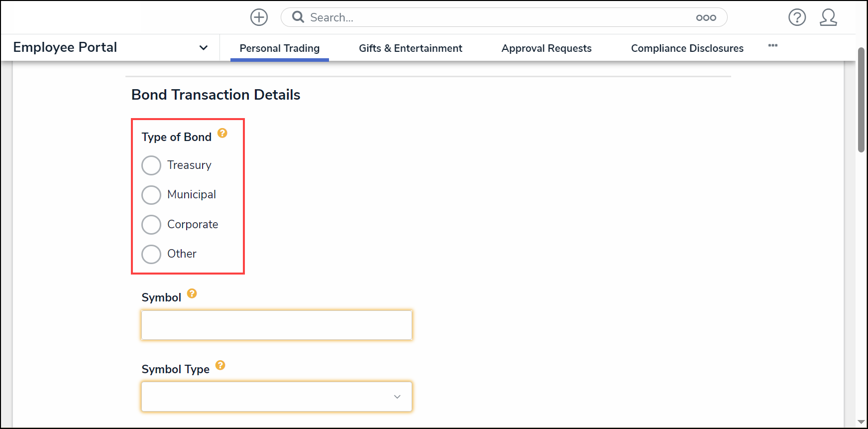
Task: Click the plus create new icon
Action: pos(259,17)
